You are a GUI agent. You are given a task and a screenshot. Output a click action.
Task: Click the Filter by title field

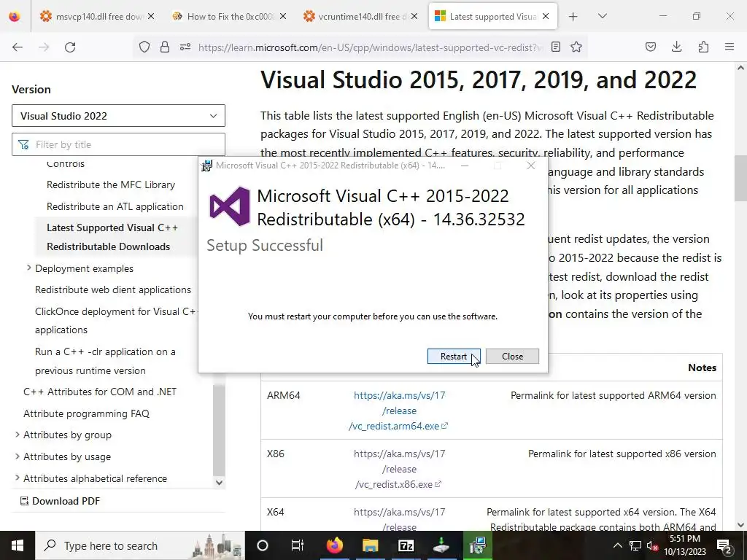(x=118, y=144)
